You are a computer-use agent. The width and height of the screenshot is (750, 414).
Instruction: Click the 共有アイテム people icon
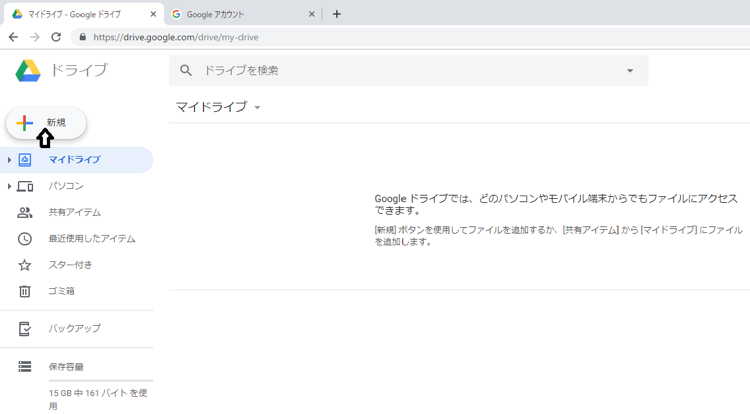click(25, 212)
